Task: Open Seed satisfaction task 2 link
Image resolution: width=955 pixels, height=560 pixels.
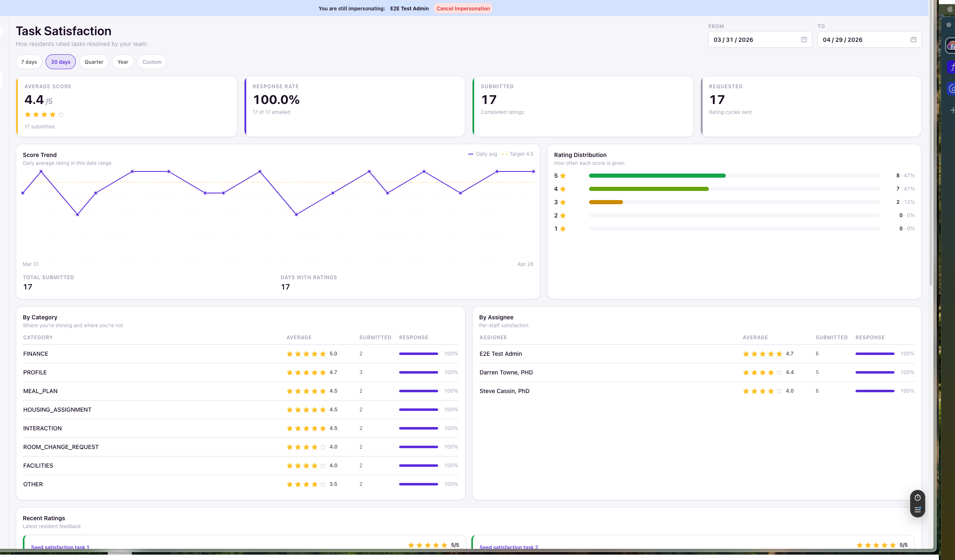Action: 509,547
